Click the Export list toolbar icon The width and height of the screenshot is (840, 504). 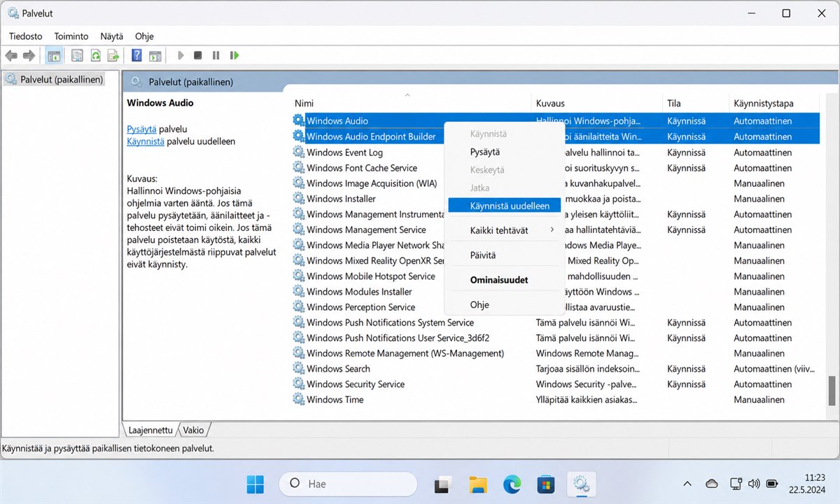coord(113,55)
